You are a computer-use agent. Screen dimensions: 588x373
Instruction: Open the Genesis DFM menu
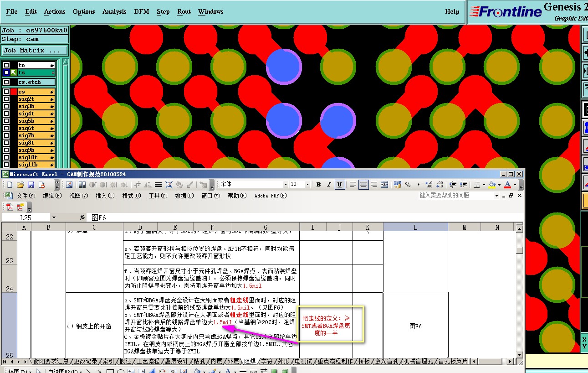(142, 11)
